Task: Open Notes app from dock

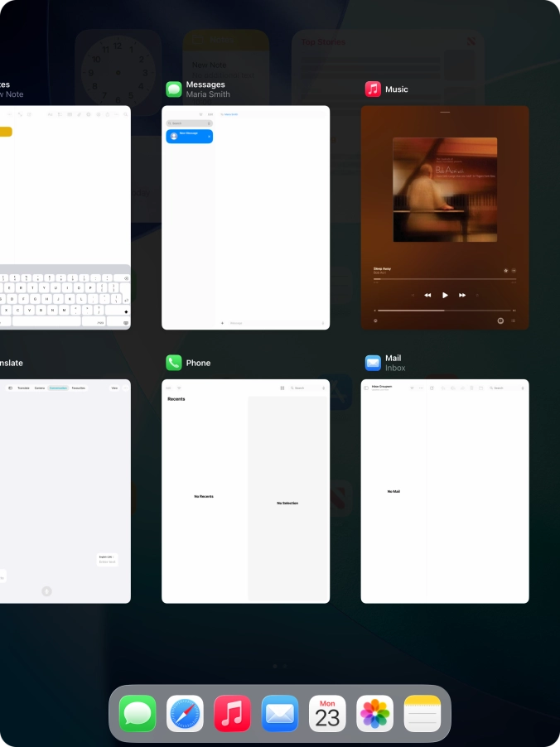Action: click(x=422, y=713)
